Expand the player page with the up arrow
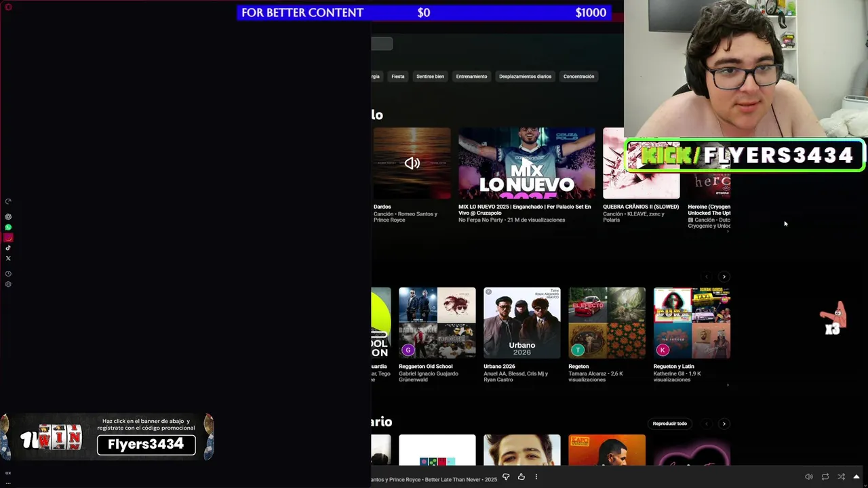868x488 pixels. (x=856, y=477)
